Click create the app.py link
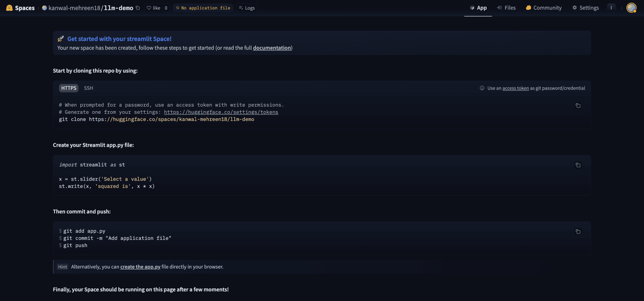 click(x=140, y=267)
